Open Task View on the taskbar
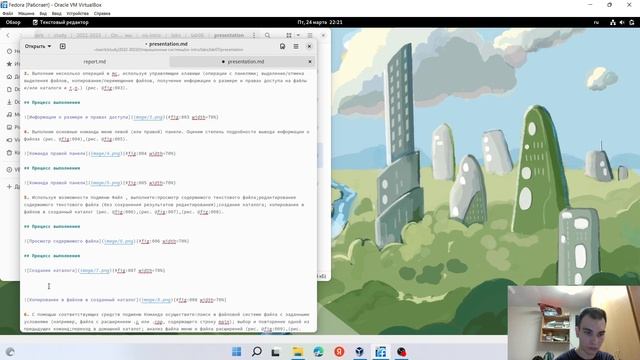The width and height of the screenshot is (640, 360). [276, 351]
